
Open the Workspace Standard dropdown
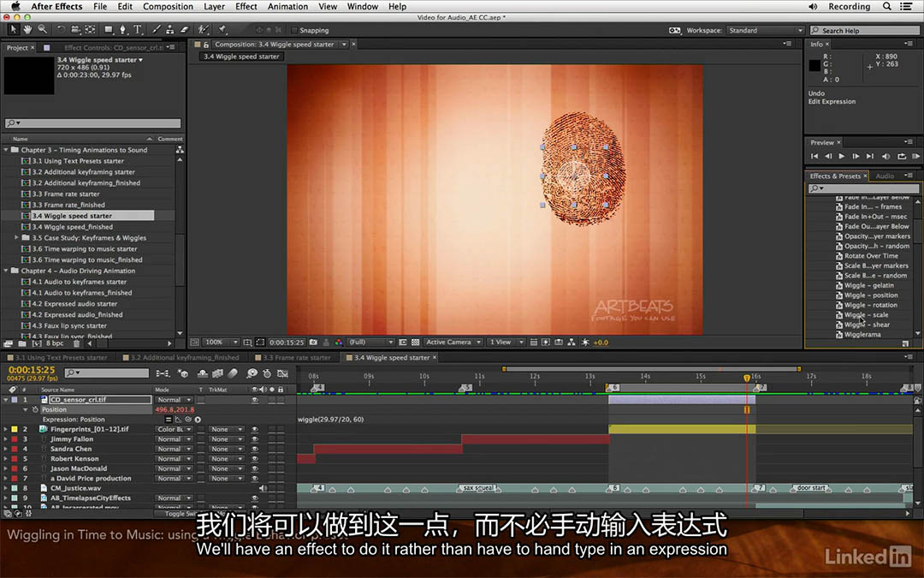tap(765, 30)
